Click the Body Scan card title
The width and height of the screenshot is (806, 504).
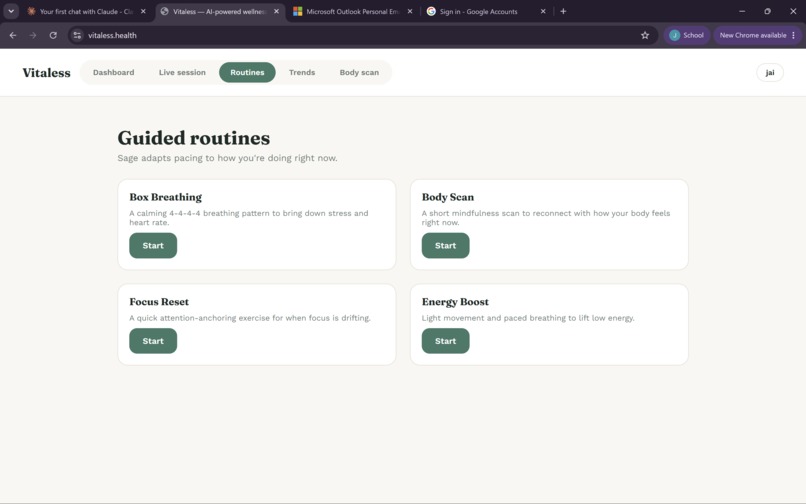[448, 197]
